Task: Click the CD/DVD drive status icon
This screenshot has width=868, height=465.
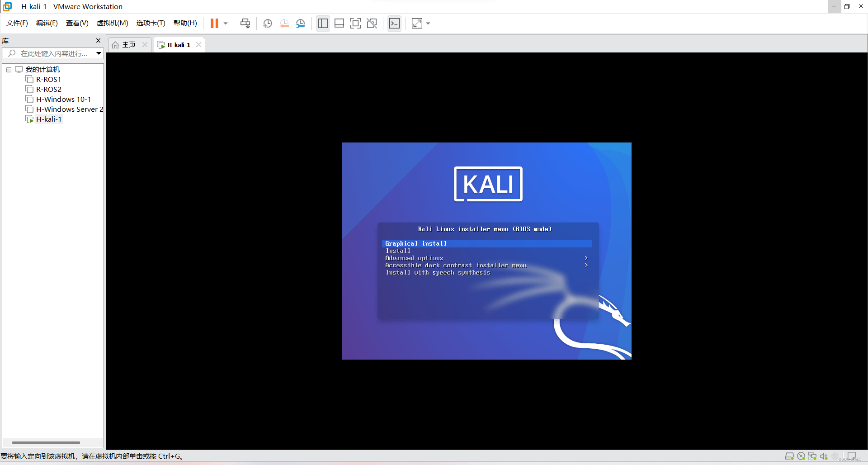Action: 801,456
